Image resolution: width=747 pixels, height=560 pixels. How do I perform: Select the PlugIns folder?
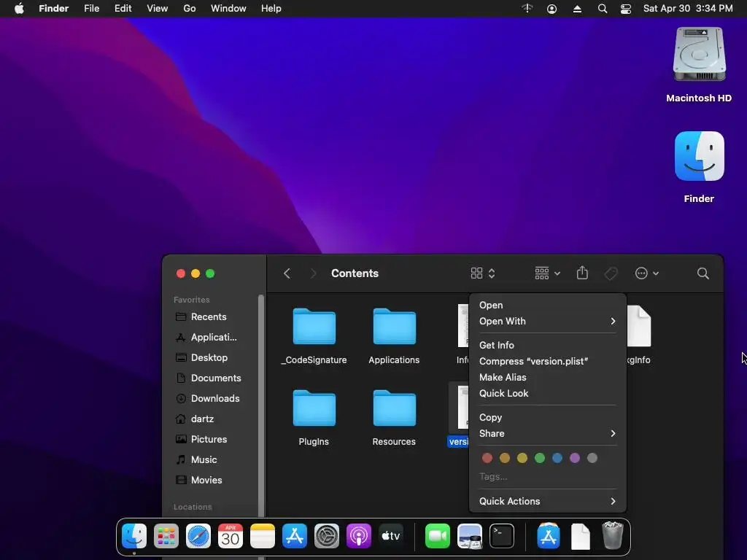314,408
